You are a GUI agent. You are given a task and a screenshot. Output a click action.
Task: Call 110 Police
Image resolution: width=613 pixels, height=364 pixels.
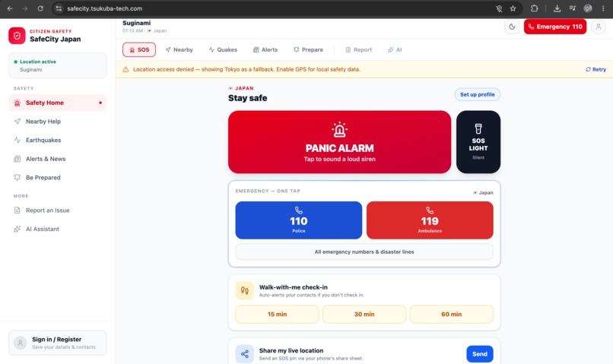[299, 220]
